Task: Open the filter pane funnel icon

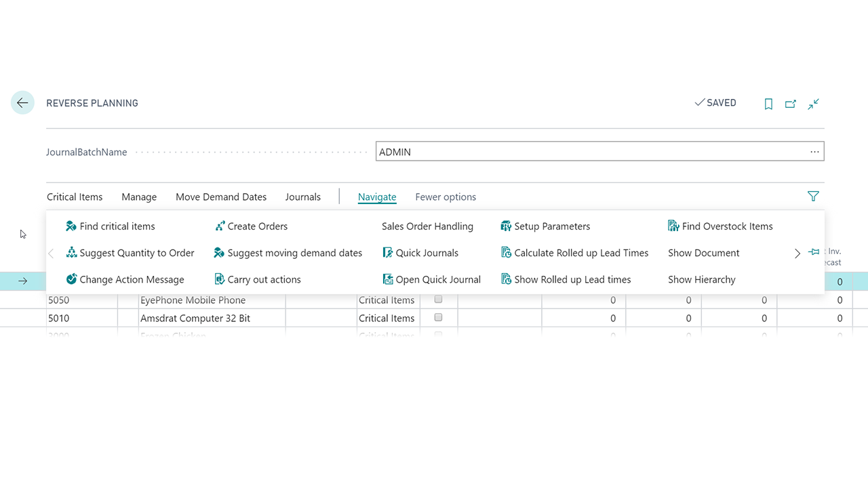Action: (813, 197)
